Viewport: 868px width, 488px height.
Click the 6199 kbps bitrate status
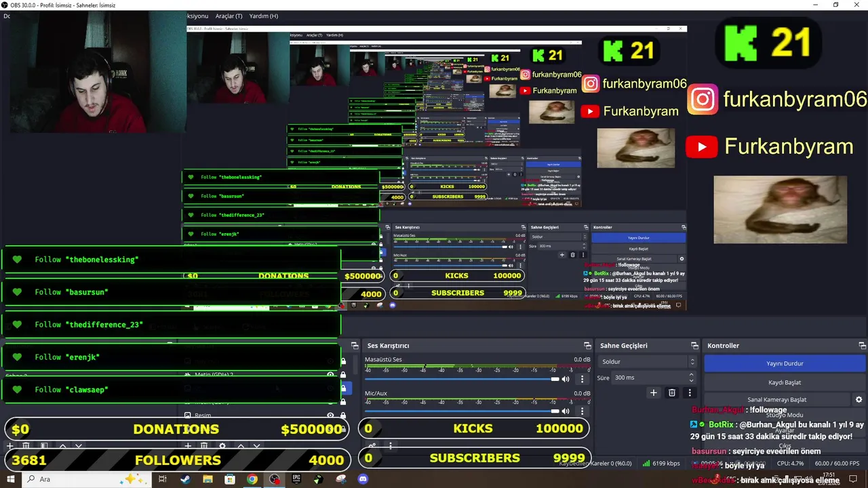tap(666, 464)
